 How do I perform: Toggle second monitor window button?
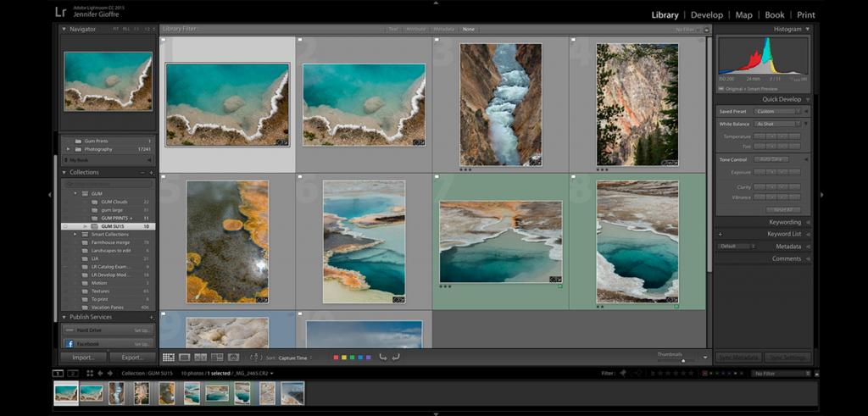pos(73,373)
